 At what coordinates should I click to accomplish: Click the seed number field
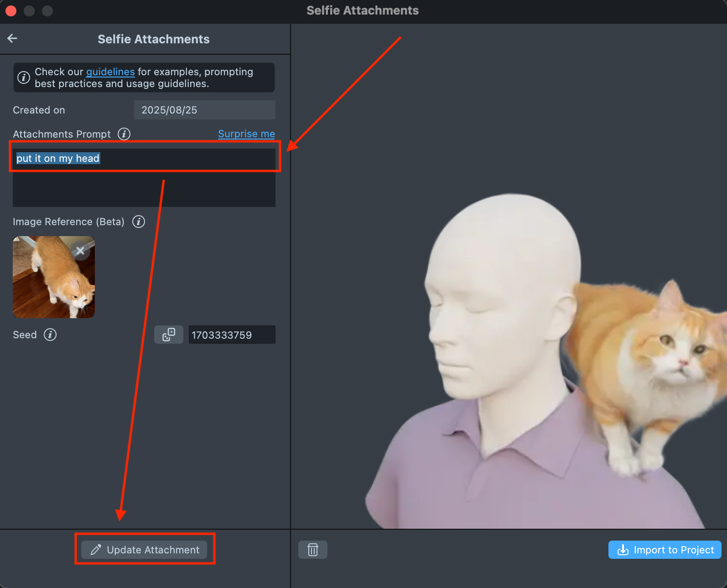[232, 335]
